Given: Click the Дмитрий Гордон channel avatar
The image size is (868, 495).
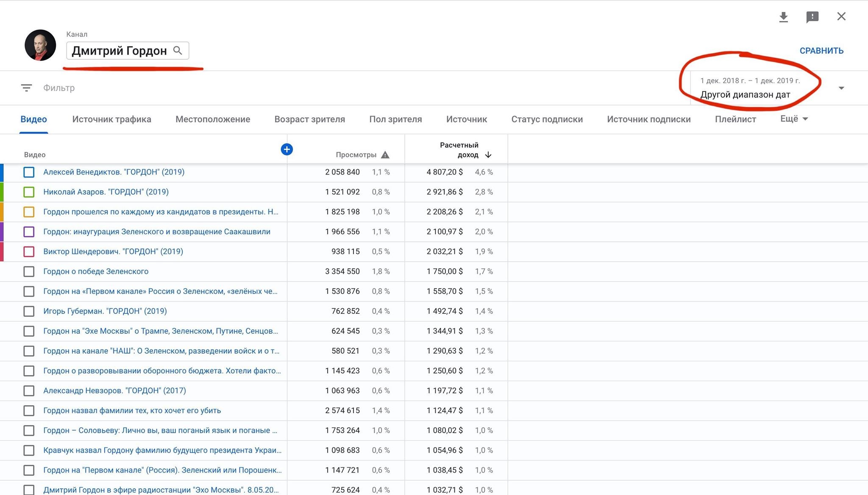Looking at the screenshot, I should pos(40,45).
